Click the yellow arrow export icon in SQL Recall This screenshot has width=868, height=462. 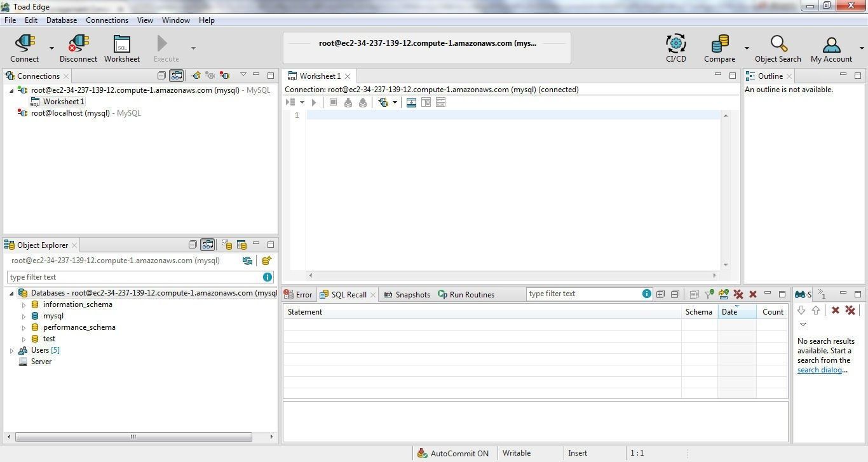pos(723,294)
